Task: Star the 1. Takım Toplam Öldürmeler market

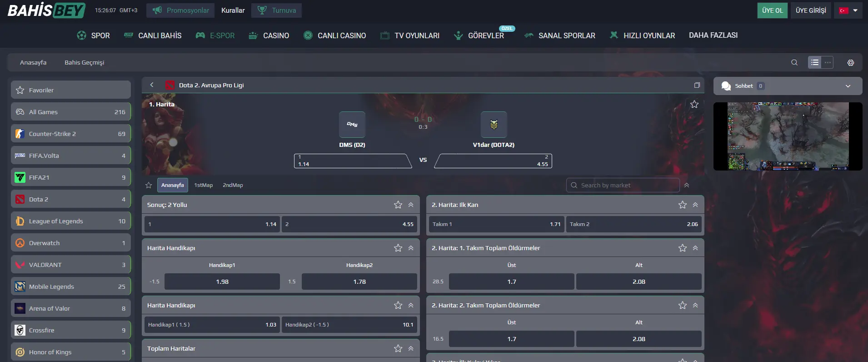Action: point(683,248)
